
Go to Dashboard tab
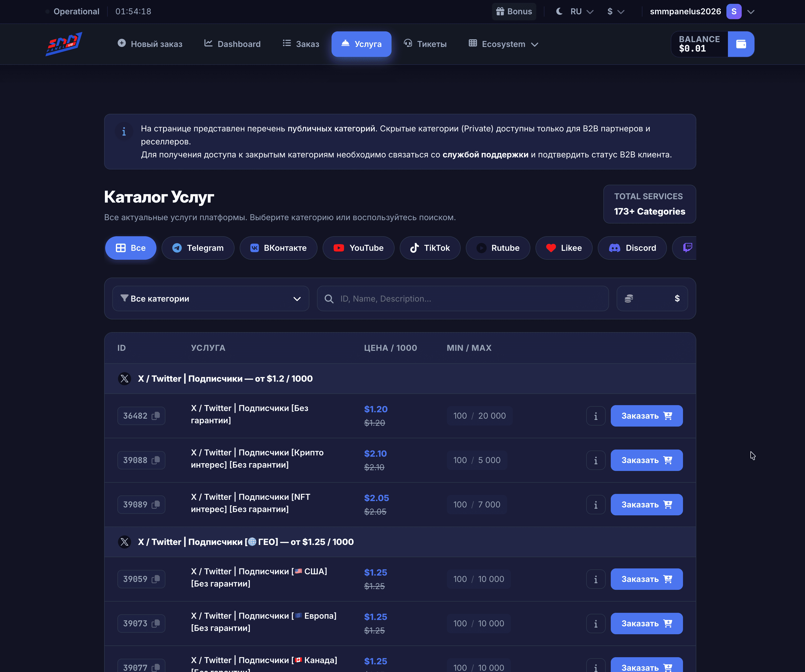232,44
